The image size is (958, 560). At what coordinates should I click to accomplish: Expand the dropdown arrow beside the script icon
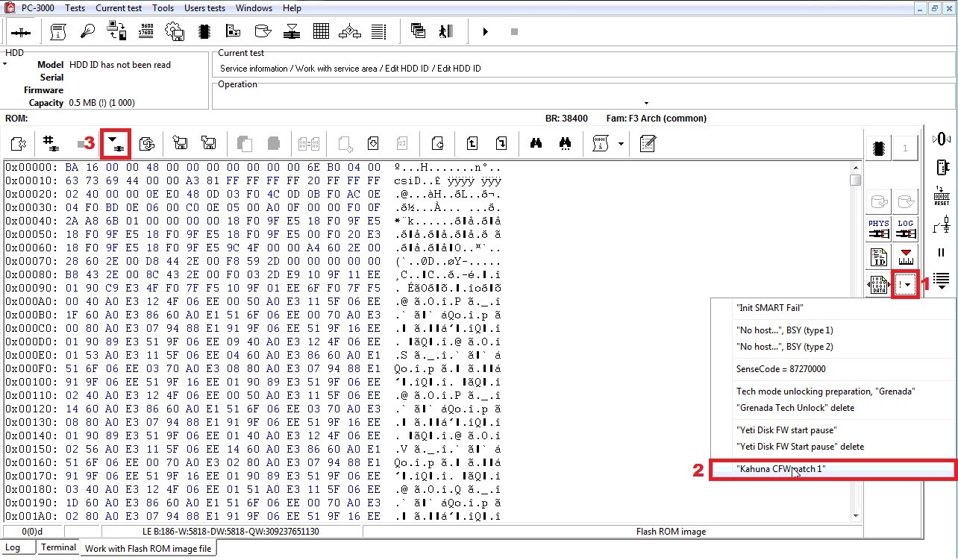[621, 144]
